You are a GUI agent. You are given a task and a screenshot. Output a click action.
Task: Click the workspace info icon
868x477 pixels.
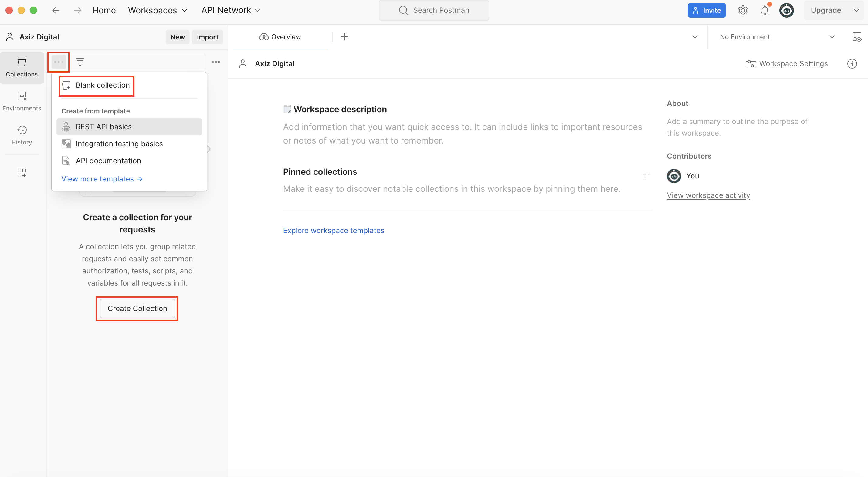(852, 64)
